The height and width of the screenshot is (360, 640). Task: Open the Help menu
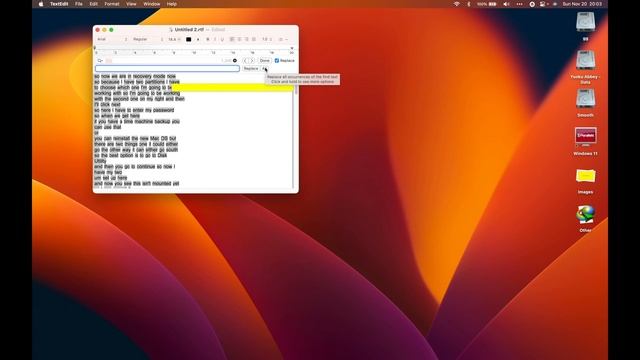171,4
